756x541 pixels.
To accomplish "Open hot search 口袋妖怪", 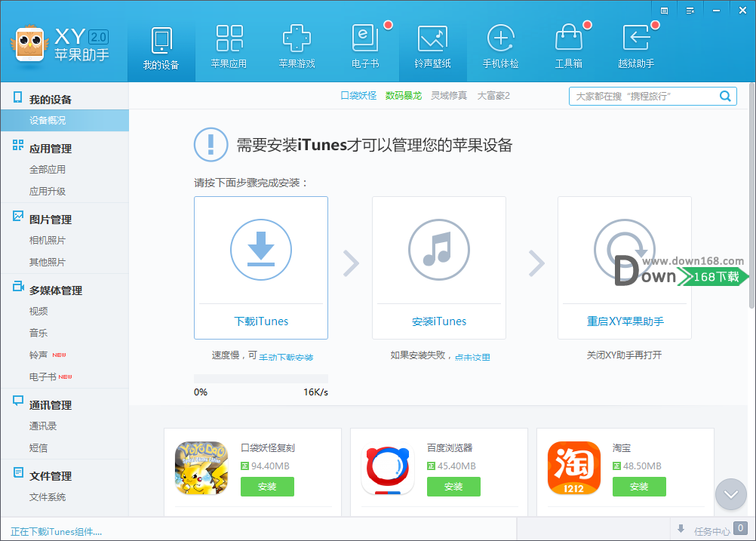I will click(358, 96).
